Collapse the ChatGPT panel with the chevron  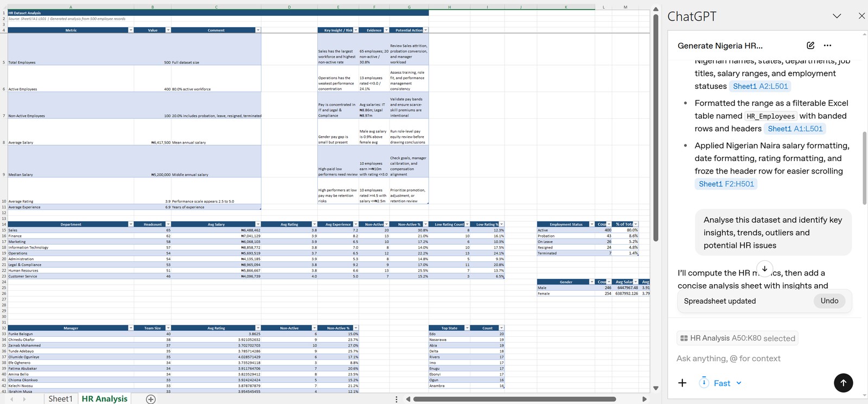pos(837,16)
